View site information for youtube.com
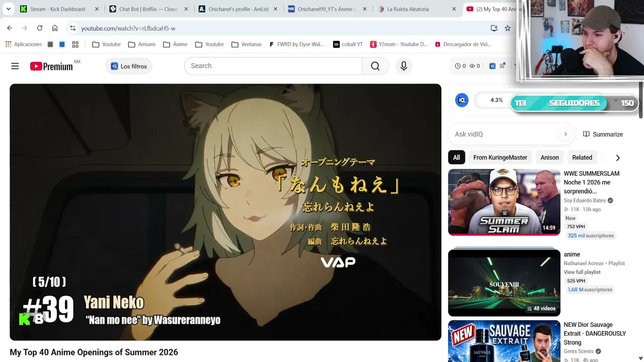Screen dimensions: 644x362 [72, 28]
